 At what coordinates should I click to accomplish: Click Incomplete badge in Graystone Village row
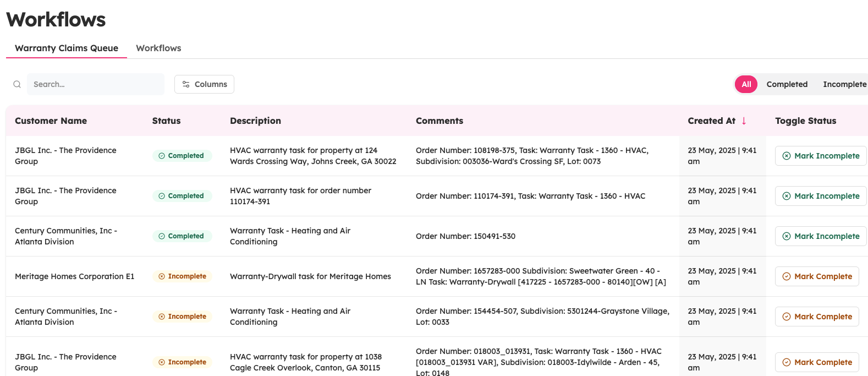pos(183,317)
